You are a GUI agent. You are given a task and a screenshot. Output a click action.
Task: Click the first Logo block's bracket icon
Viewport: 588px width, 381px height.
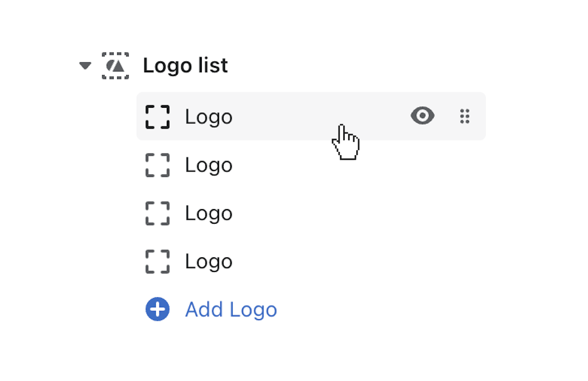[158, 117]
